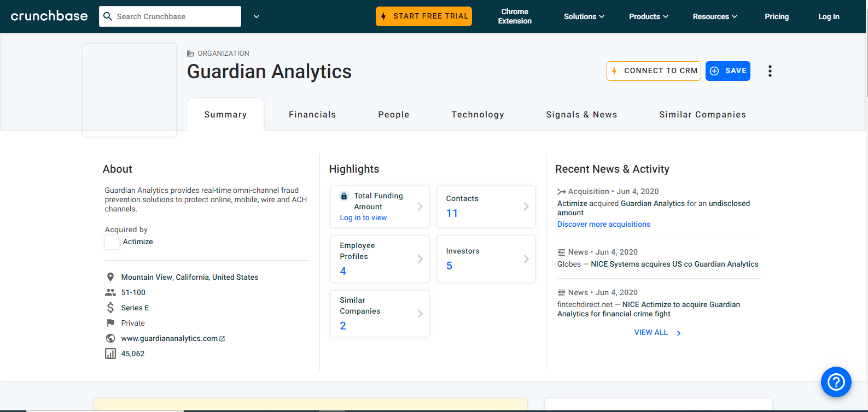Click the Log in to view link
868x412 pixels.
[x=363, y=217]
